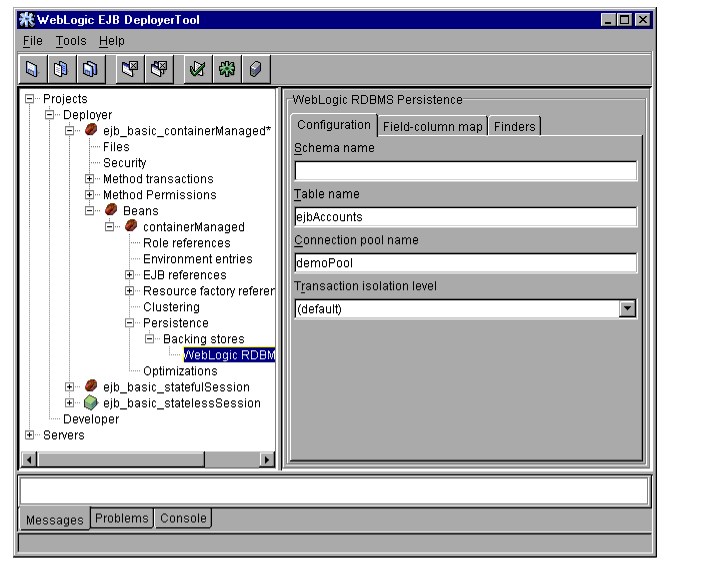This screenshot has width=713, height=573.
Task: Select Files in the project tree
Action: click(116, 147)
